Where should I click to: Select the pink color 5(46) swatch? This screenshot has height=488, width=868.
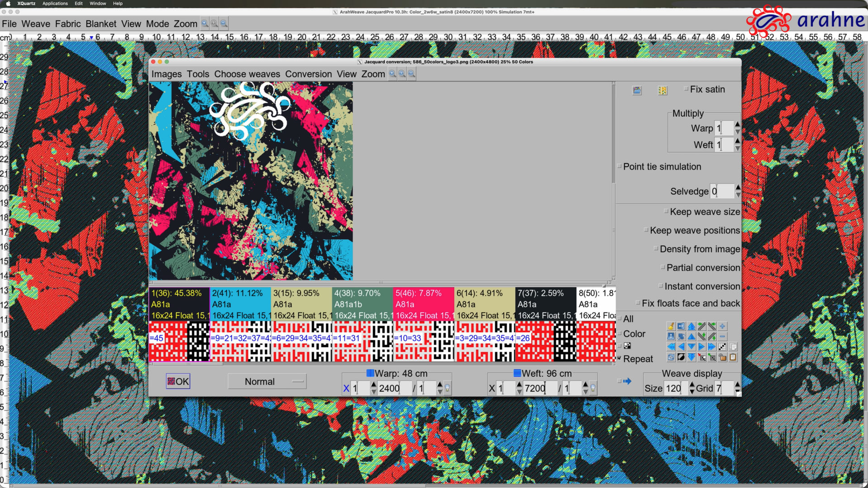tap(423, 304)
